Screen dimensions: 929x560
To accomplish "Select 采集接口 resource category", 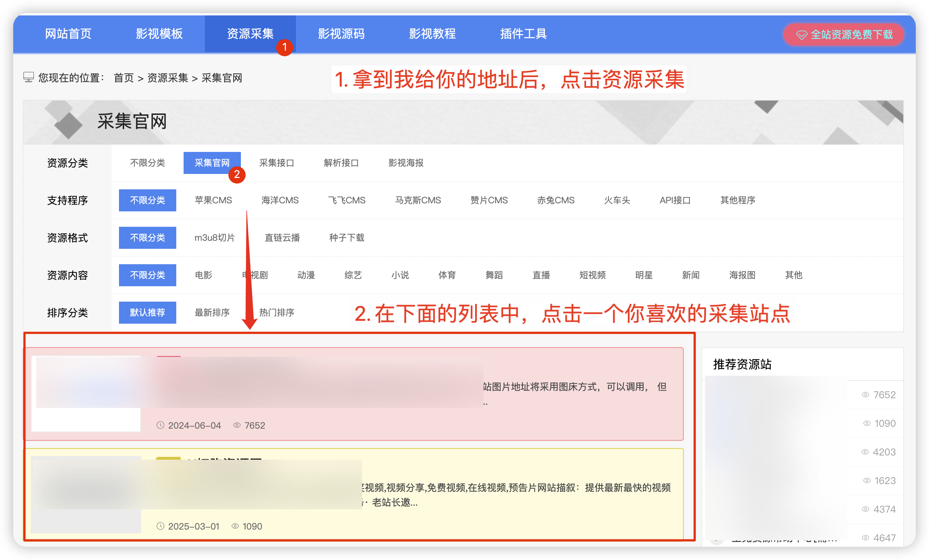I will click(x=276, y=163).
